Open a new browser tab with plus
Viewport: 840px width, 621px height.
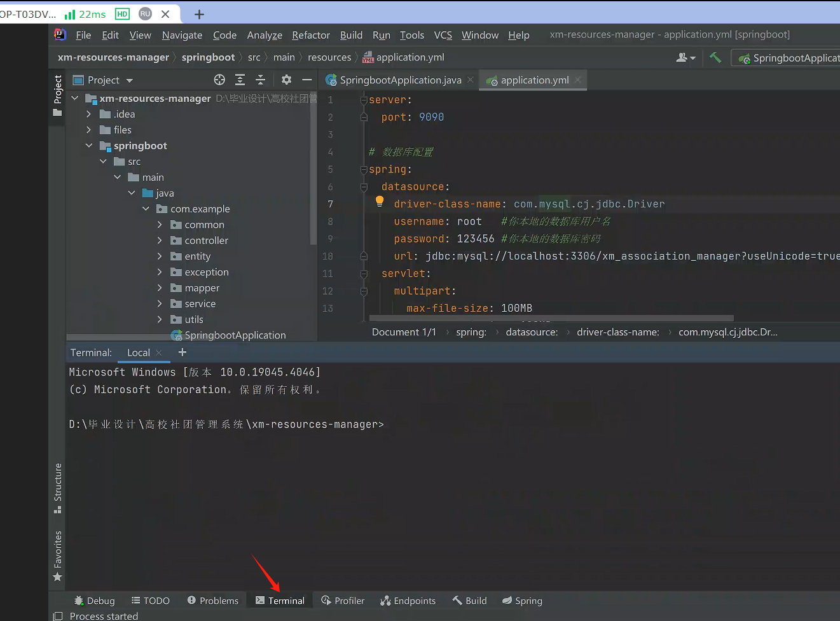(199, 14)
